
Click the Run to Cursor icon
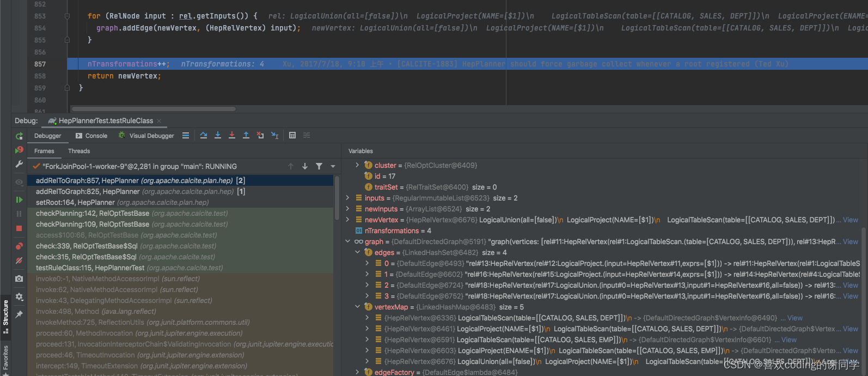(x=274, y=135)
